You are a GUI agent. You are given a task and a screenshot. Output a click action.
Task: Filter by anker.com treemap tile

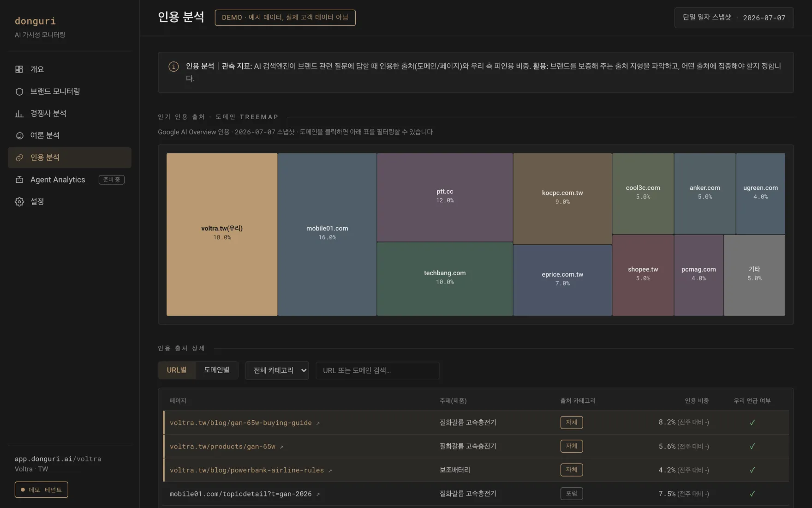click(x=705, y=194)
